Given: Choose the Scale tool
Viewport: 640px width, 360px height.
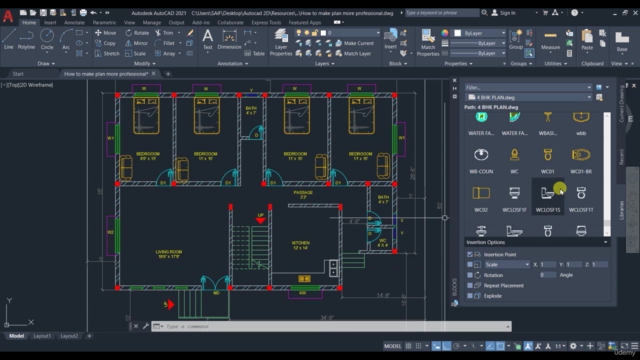Looking at the screenshot, I should click(x=136, y=53).
